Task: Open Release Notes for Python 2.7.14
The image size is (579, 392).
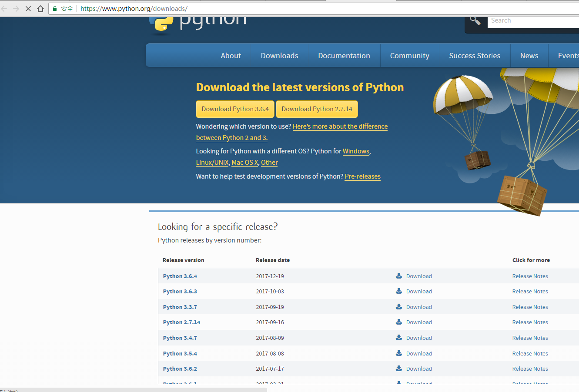Action: [530, 322]
